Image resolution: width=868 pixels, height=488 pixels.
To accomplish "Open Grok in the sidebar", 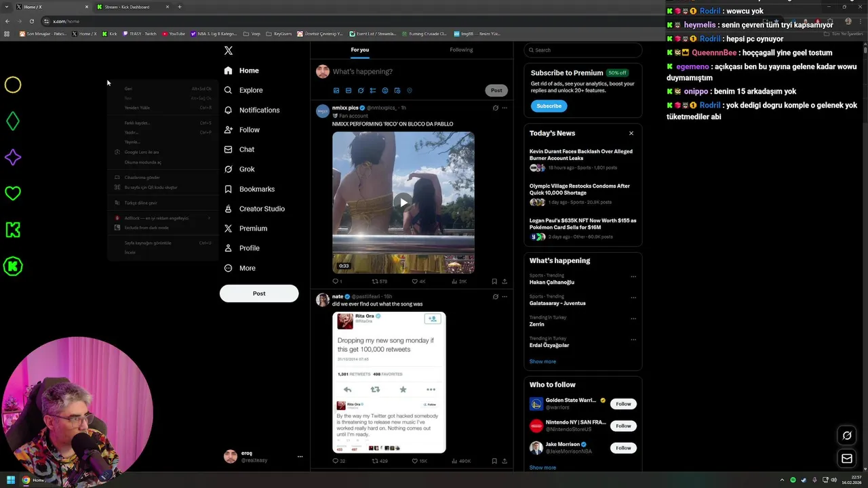I will pyautogui.click(x=239, y=169).
